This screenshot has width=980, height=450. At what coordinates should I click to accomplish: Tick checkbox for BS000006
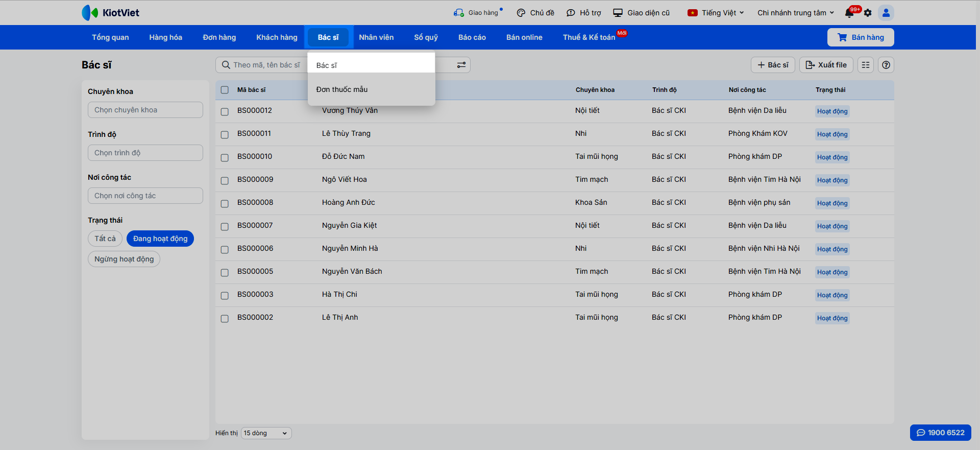(x=225, y=249)
